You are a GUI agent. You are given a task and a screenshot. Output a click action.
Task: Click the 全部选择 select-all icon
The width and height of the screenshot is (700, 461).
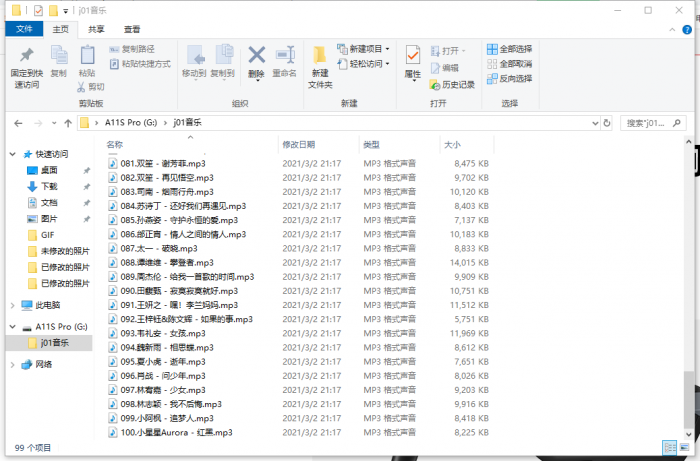492,49
